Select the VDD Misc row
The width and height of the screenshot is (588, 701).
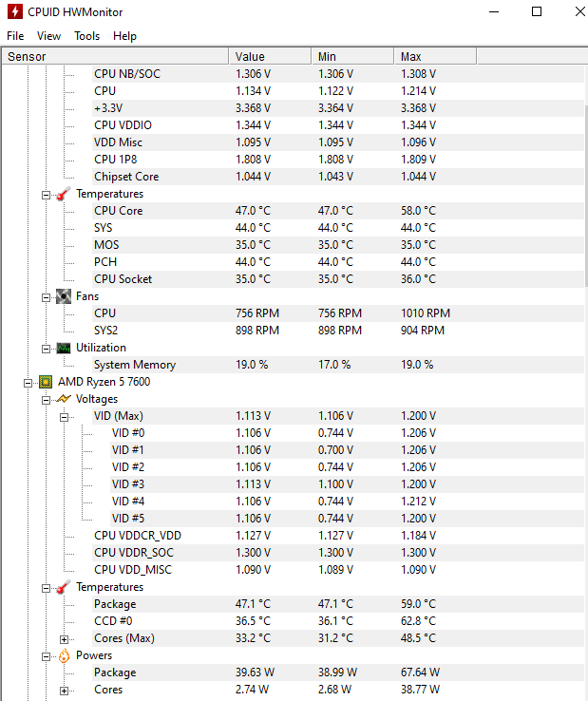click(338, 142)
